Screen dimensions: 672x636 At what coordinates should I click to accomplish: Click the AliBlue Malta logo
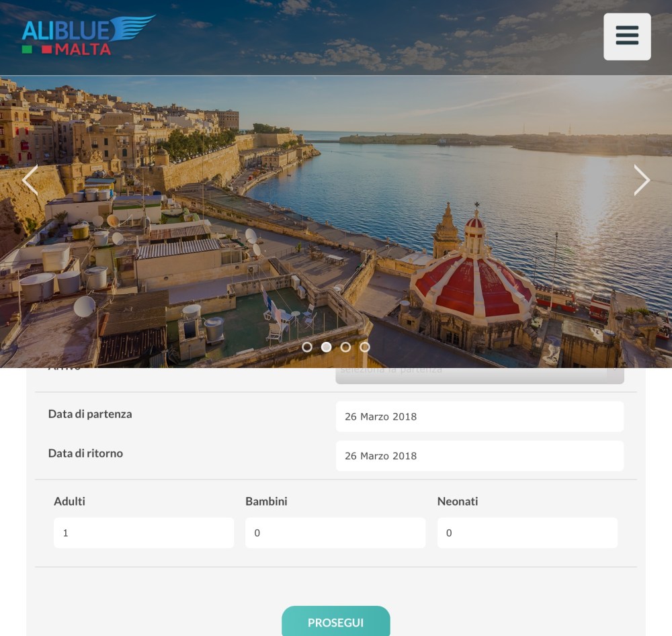(88, 35)
